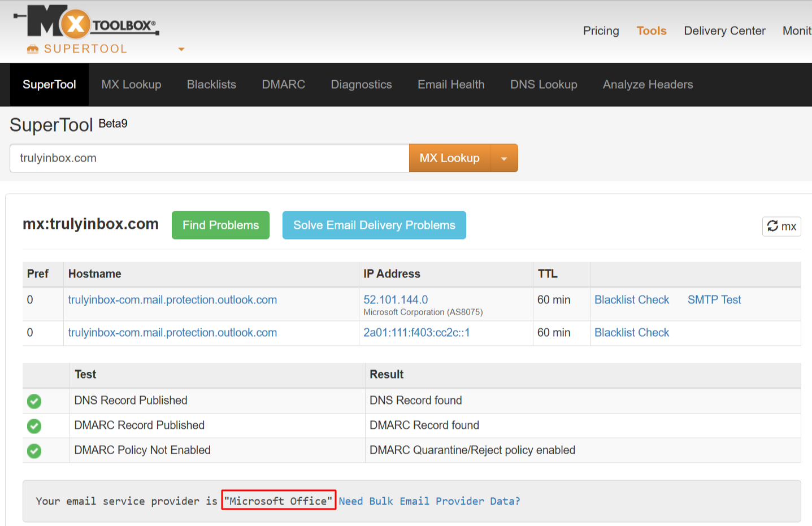Click the DNS Record found result

point(416,401)
